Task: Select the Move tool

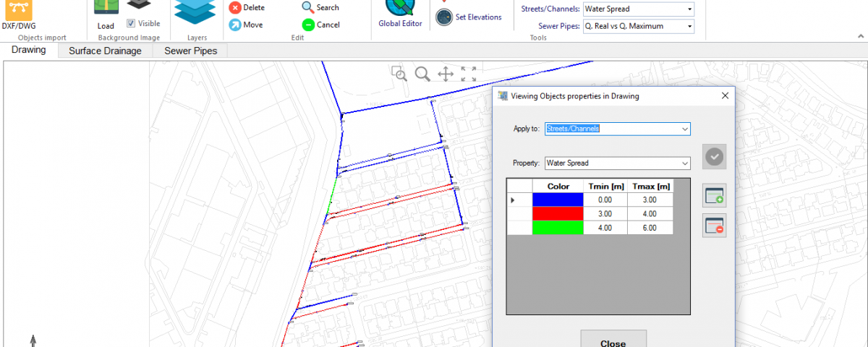Action: (235, 25)
